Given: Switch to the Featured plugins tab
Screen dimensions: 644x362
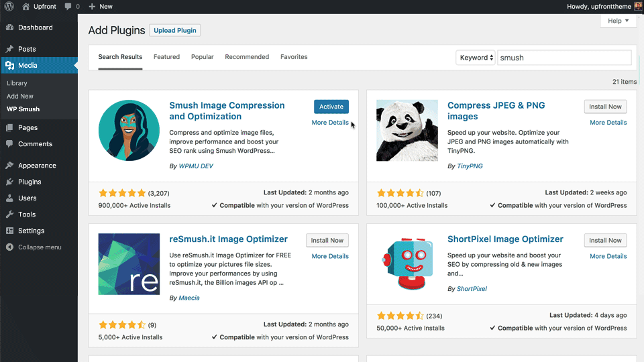Looking at the screenshot, I should coord(166,57).
